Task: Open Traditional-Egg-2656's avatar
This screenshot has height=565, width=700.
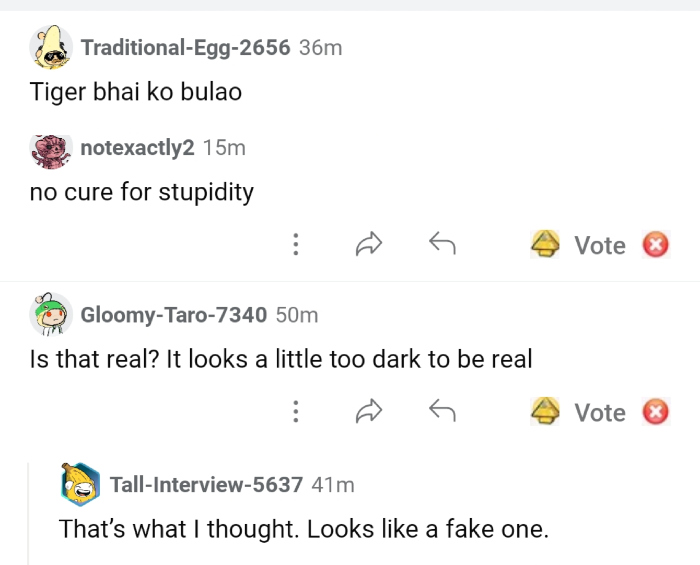Action: click(51, 46)
